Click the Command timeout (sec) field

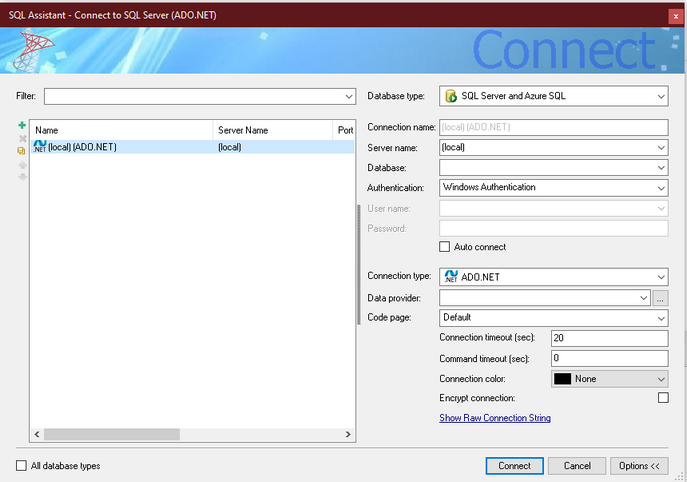[x=609, y=358]
